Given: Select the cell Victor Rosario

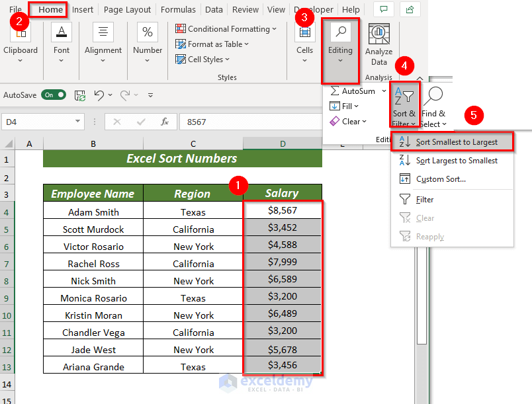Looking at the screenshot, I should click(93, 246).
